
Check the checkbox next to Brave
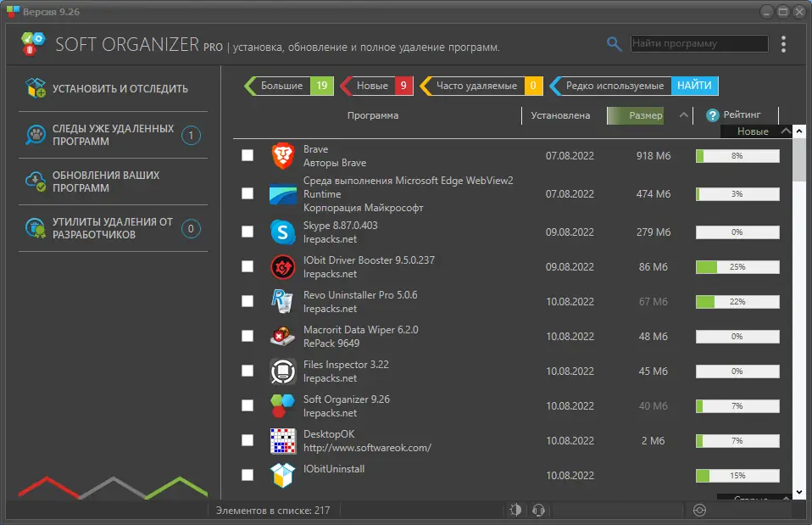tap(247, 155)
